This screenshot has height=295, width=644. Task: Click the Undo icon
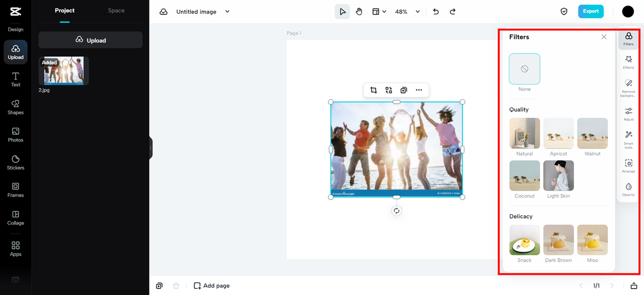[x=436, y=11]
